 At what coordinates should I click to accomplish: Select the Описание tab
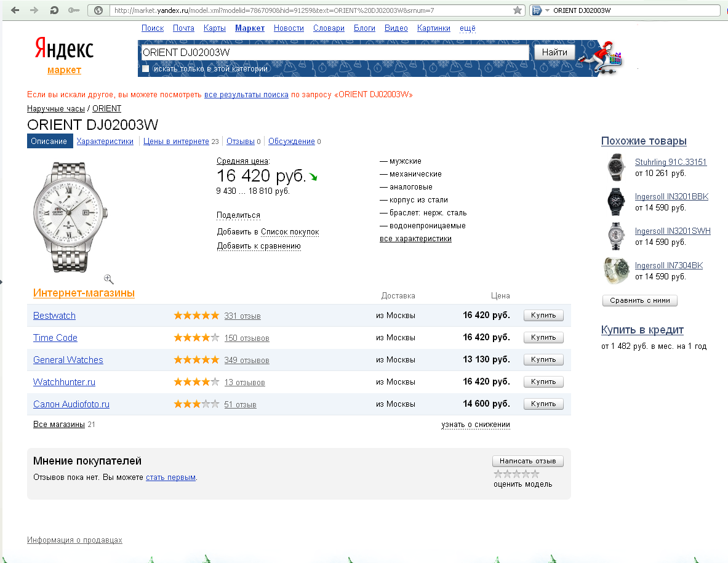[x=49, y=141]
